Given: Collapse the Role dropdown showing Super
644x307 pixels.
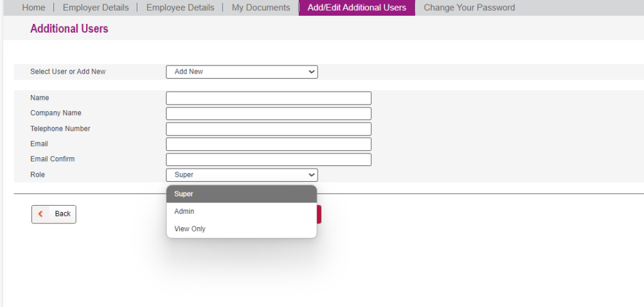Looking at the screenshot, I should 241,175.
